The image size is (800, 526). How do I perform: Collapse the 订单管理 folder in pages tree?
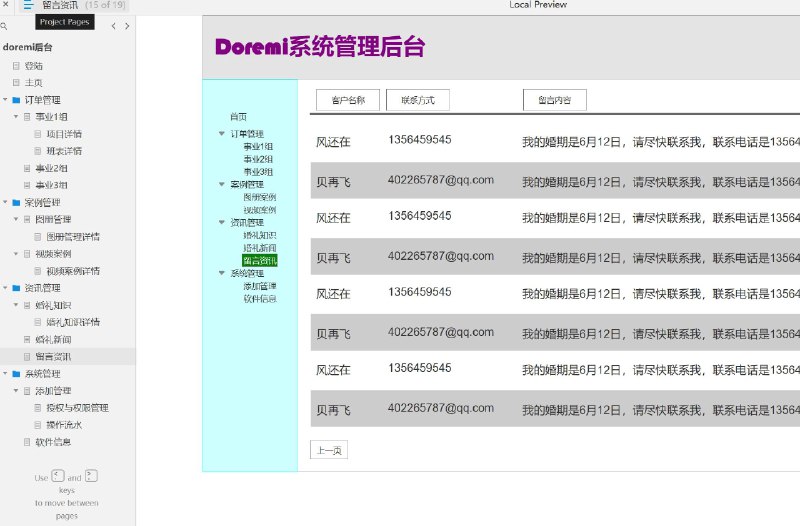coord(5,100)
